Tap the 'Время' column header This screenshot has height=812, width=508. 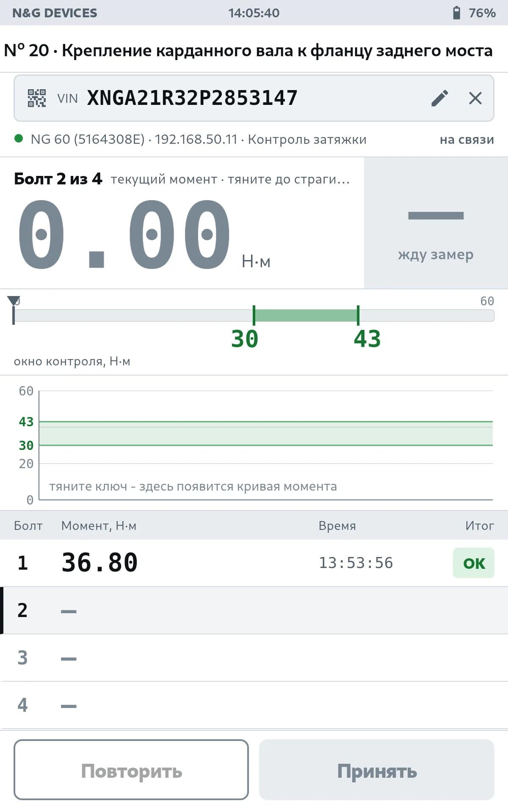(x=337, y=526)
